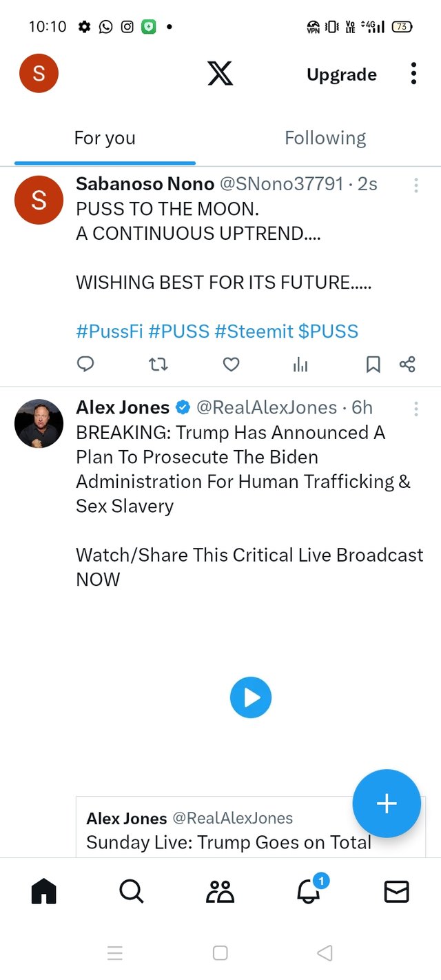441x980 pixels.
Task: Like Sabanoso Nono's post
Action: coord(232,364)
